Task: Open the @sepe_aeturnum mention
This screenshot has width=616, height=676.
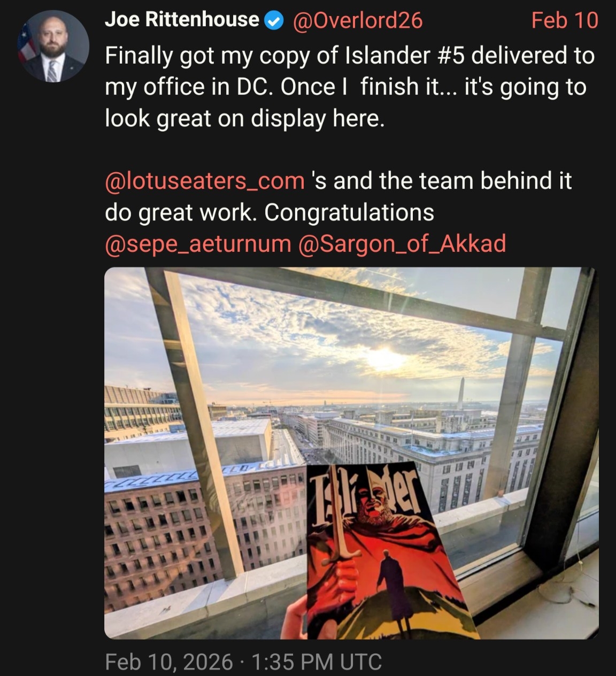Action: click(198, 244)
